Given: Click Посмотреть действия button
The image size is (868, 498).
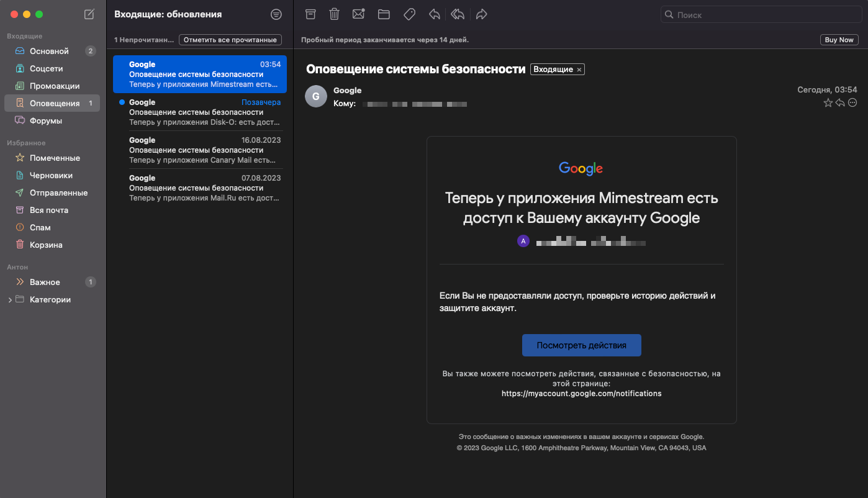Looking at the screenshot, I should coord(581,345).
